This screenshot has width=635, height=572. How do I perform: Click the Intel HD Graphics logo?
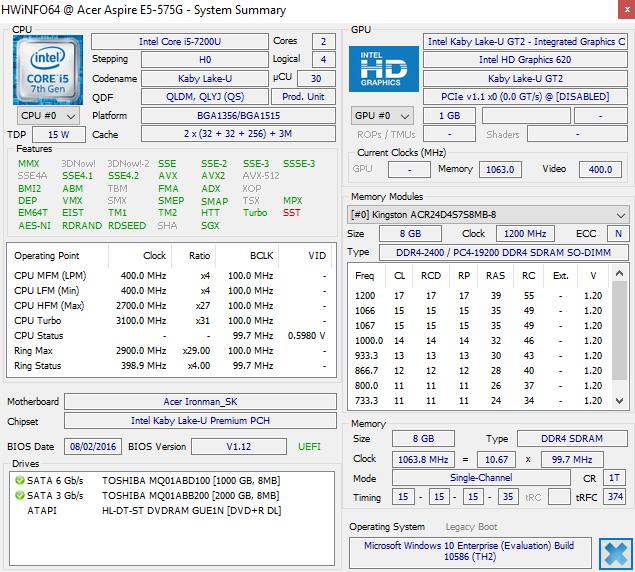384,69
